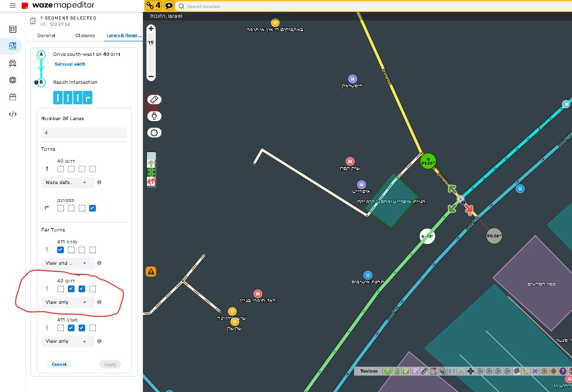Open the scripts code sidebar icon
Viewport: 572px width, 392px height.
(12, 114)
